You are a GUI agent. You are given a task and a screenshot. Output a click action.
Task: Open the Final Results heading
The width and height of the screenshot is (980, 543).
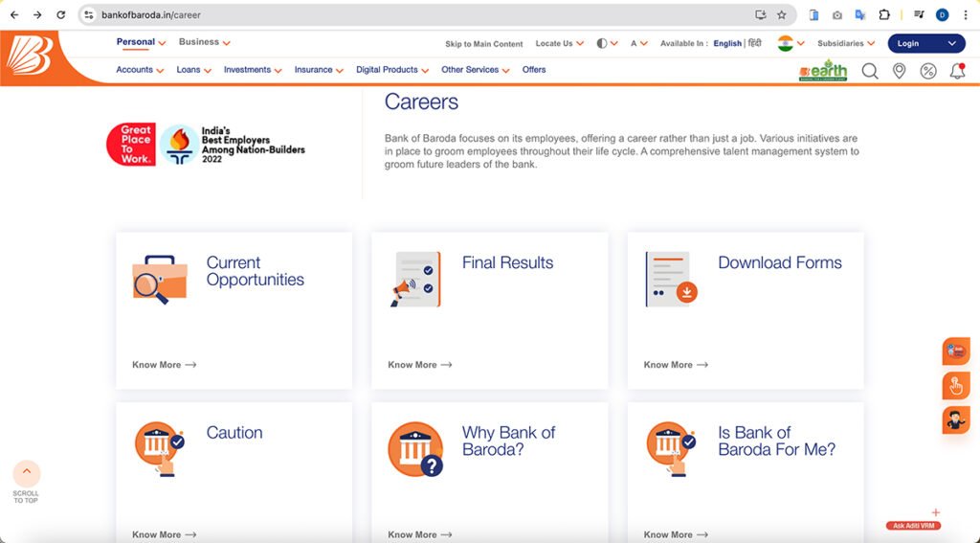[507, 262]
